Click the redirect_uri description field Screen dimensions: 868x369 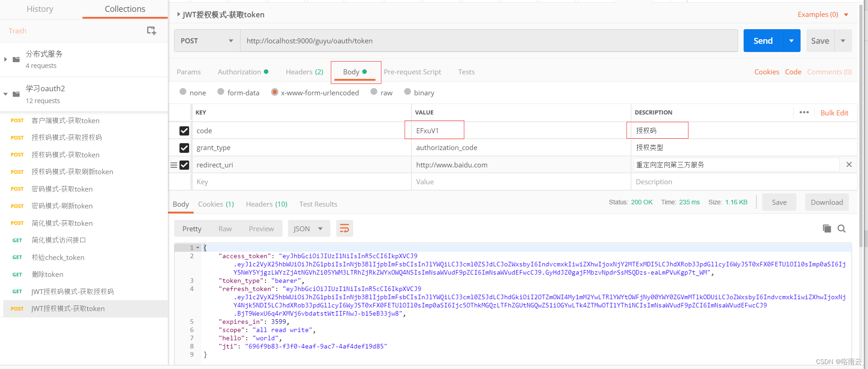coord(736,165)
